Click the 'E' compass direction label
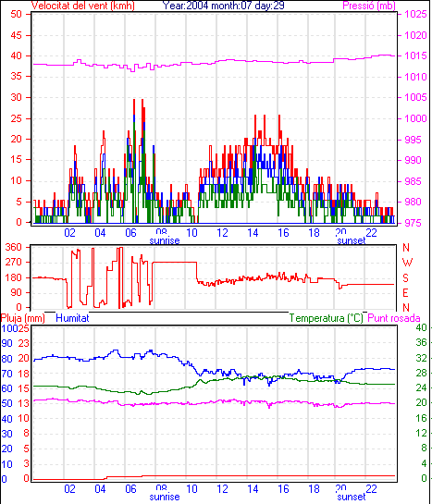This screenshot has height=504, width=432. coord(406,293)
